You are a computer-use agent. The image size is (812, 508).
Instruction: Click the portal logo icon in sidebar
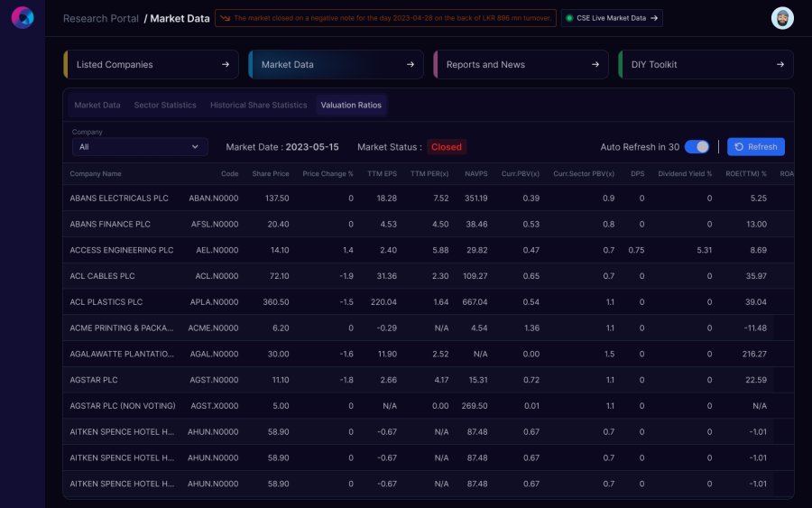(x=23, y=18)
